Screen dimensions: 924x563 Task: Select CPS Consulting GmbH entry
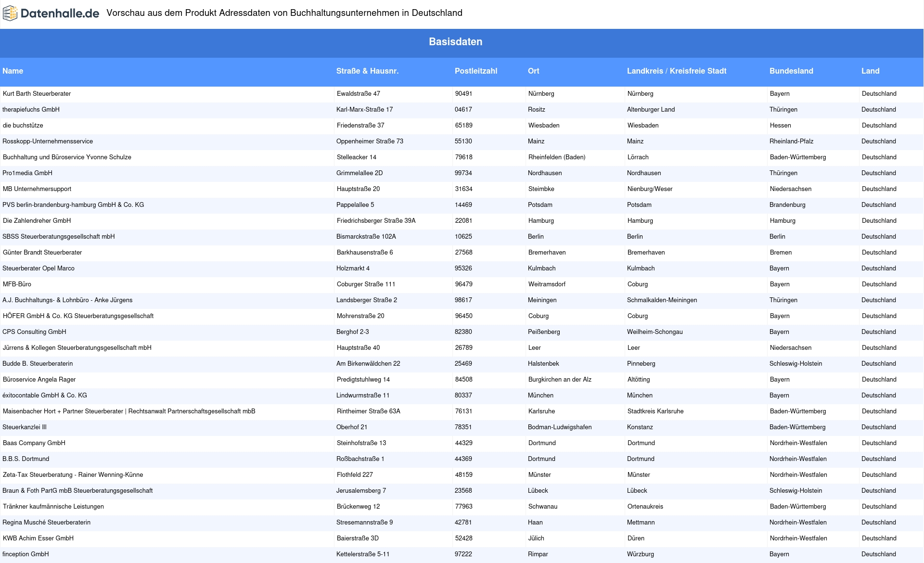[x=34, y=332]
